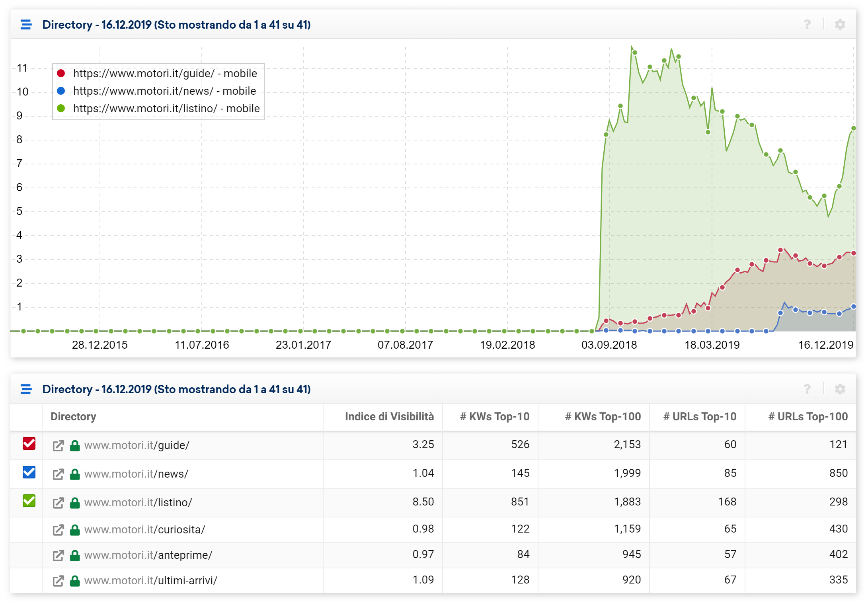Open the table panel hamburger menu
Screen dimensions: 868x605
26,389
